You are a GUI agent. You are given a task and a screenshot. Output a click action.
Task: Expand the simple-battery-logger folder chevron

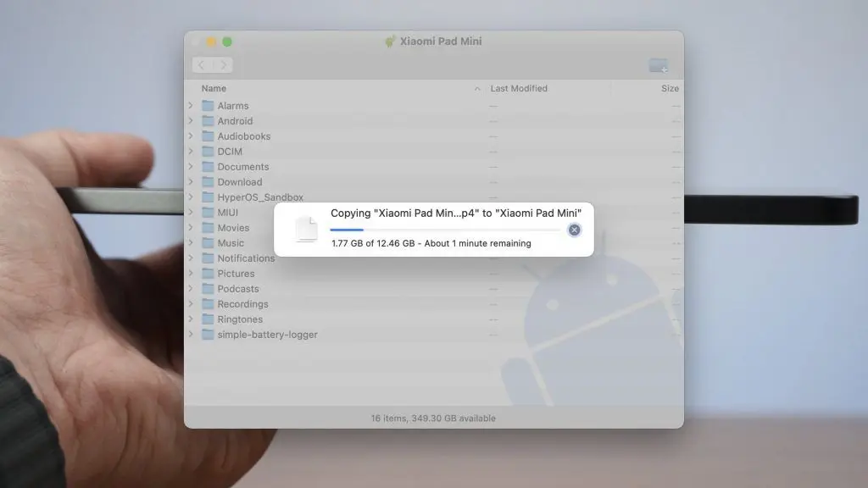191,334
